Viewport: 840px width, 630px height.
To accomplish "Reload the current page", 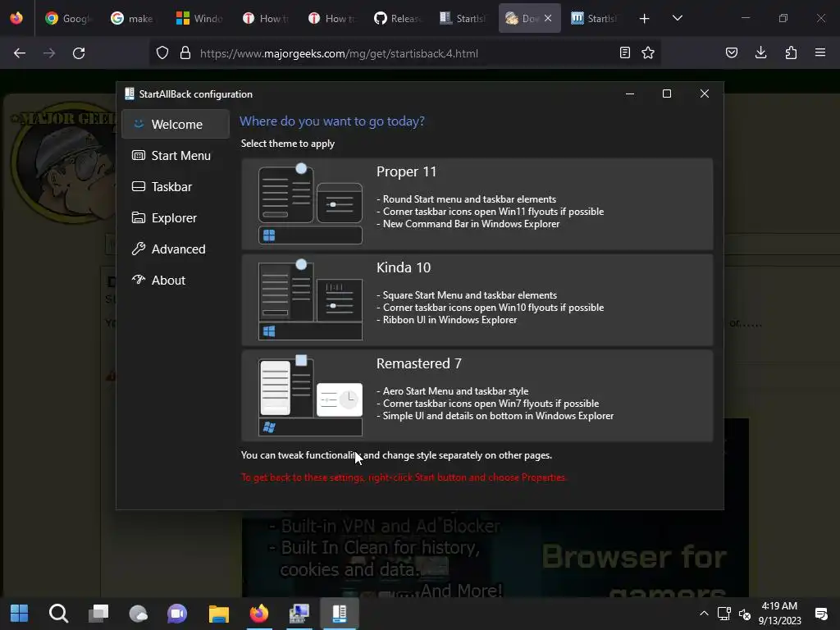I will pos(79,53).
